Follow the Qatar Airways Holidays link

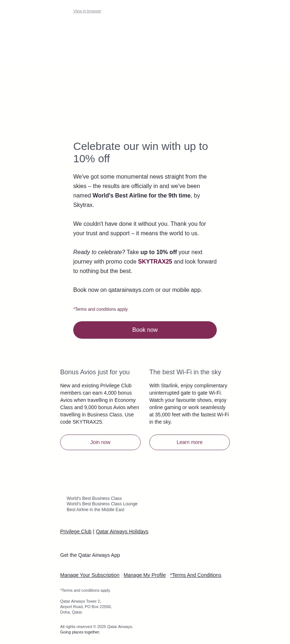(122, 531)
